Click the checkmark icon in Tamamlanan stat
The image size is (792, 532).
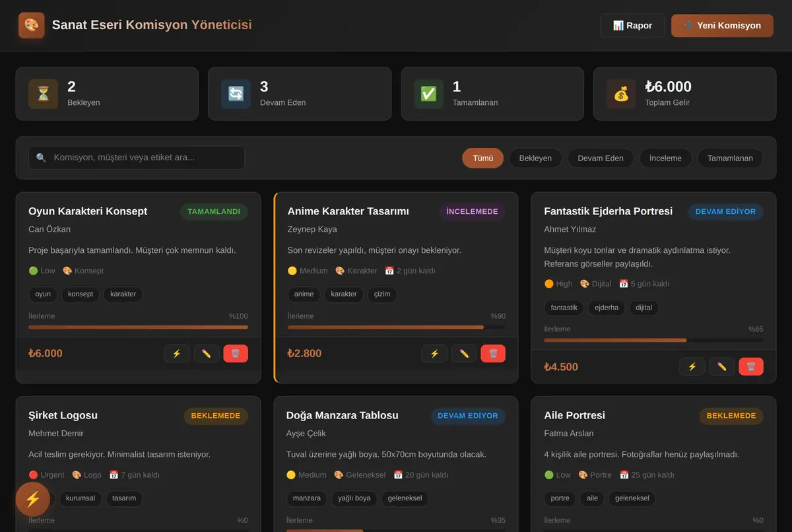coord(428,94)
